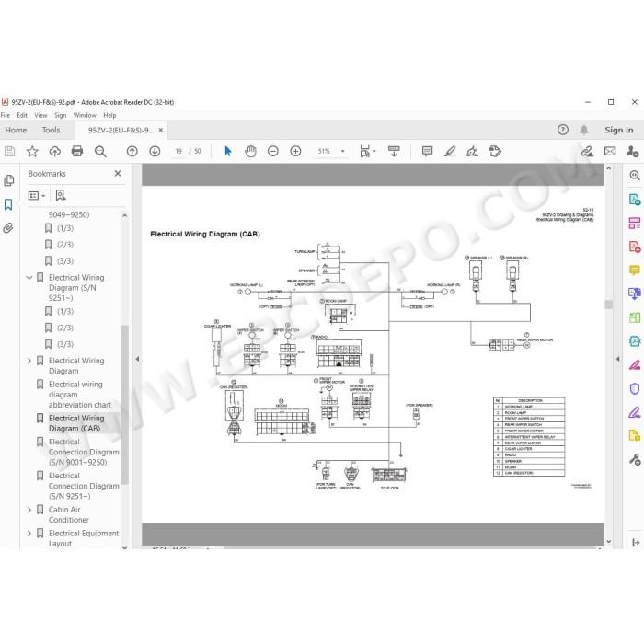Image resolution: width=644 pixels, height=644 pixels.
Task: Open the right pane search tool
Action: [635, 176]
